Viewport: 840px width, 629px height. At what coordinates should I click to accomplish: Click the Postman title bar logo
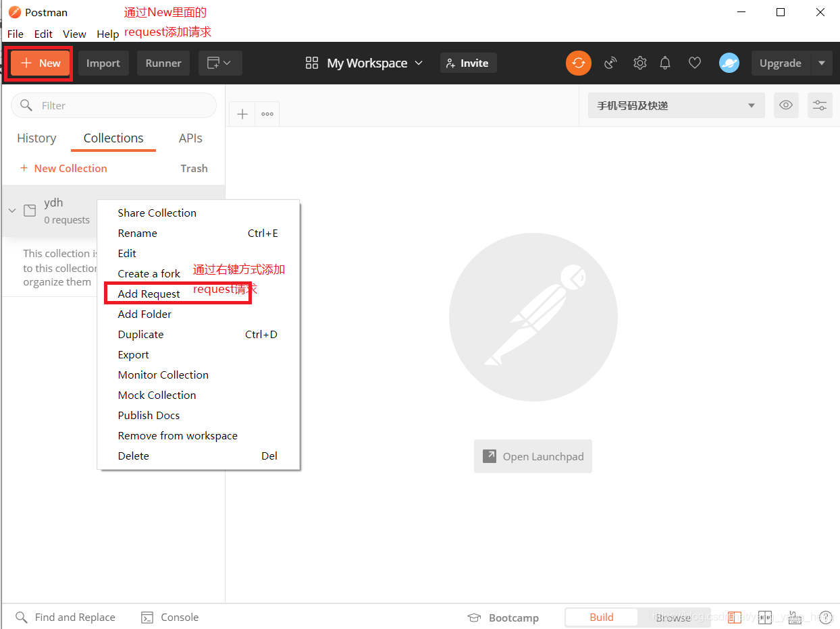(15, 12)
